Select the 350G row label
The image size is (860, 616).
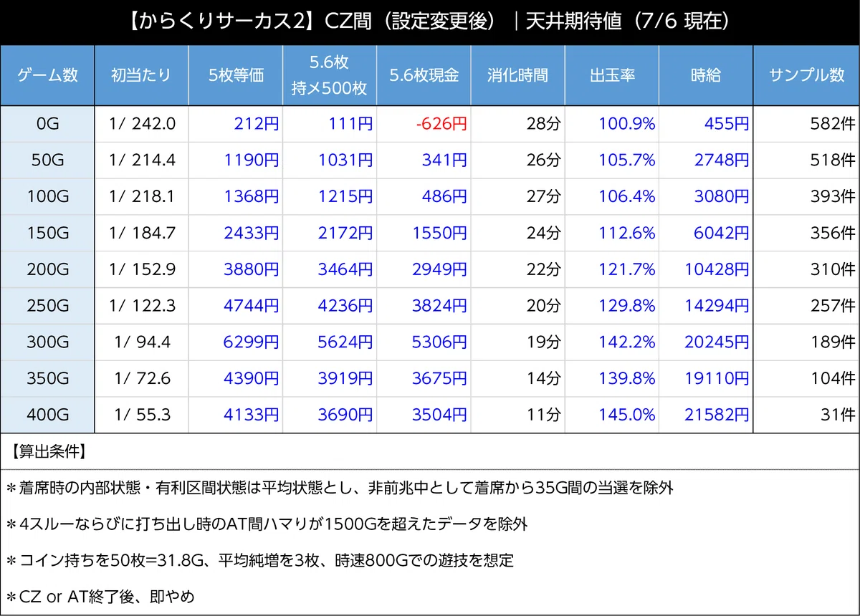[47, 378]
